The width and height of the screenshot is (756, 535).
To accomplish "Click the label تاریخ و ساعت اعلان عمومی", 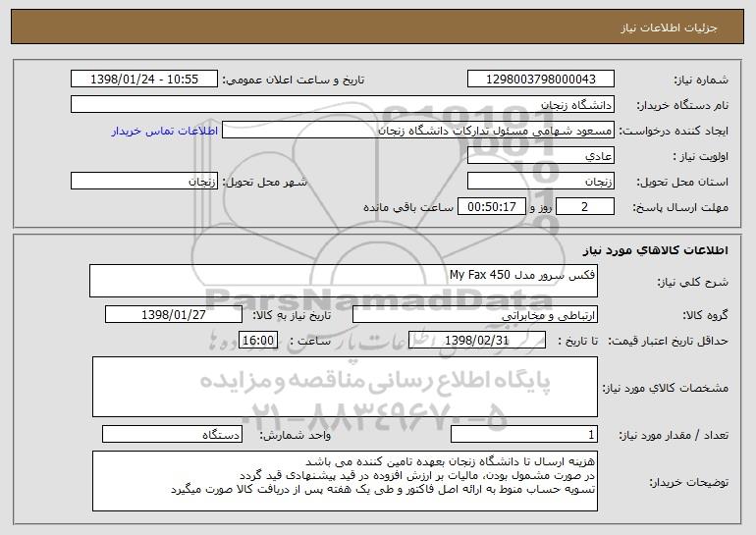I will [294, 80].
